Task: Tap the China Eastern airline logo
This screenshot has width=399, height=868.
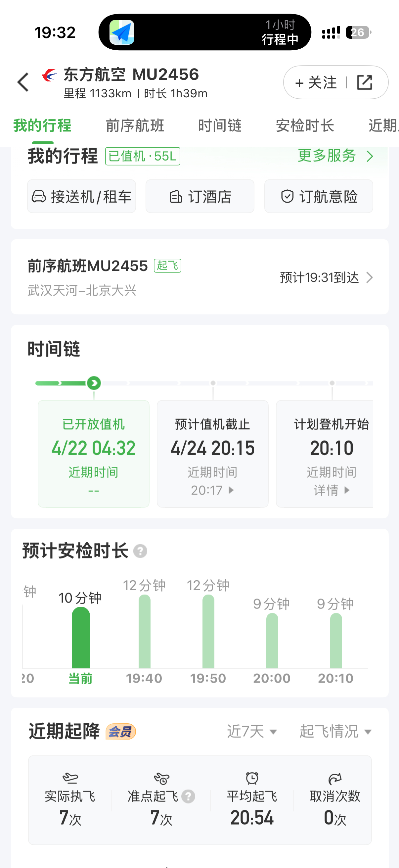Action: pyautogui.click(x=50, y=75)
